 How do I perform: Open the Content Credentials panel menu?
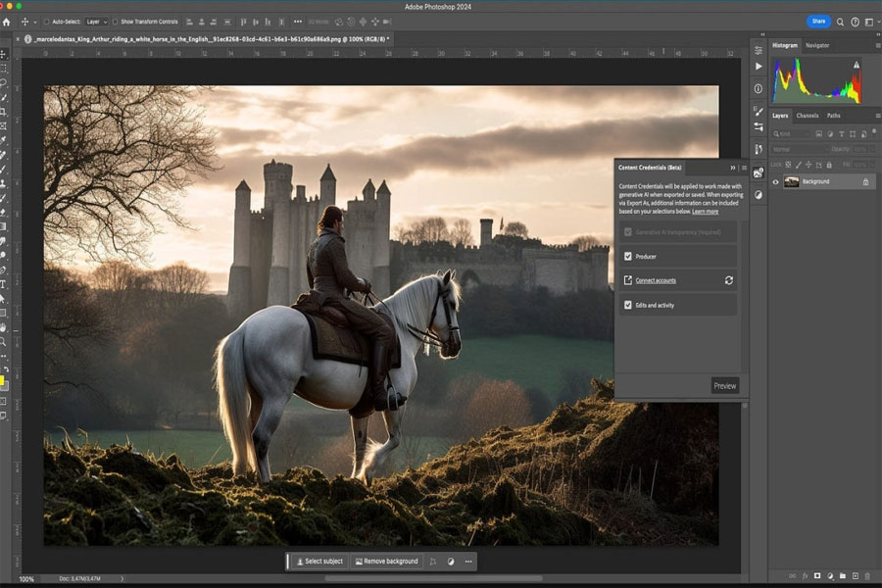click(744, 168)
